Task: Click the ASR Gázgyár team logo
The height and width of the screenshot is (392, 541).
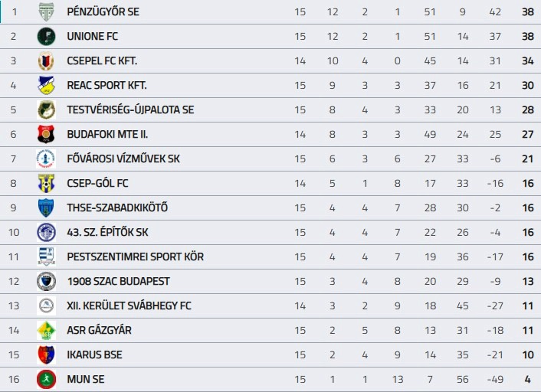Action: (46, 331)
